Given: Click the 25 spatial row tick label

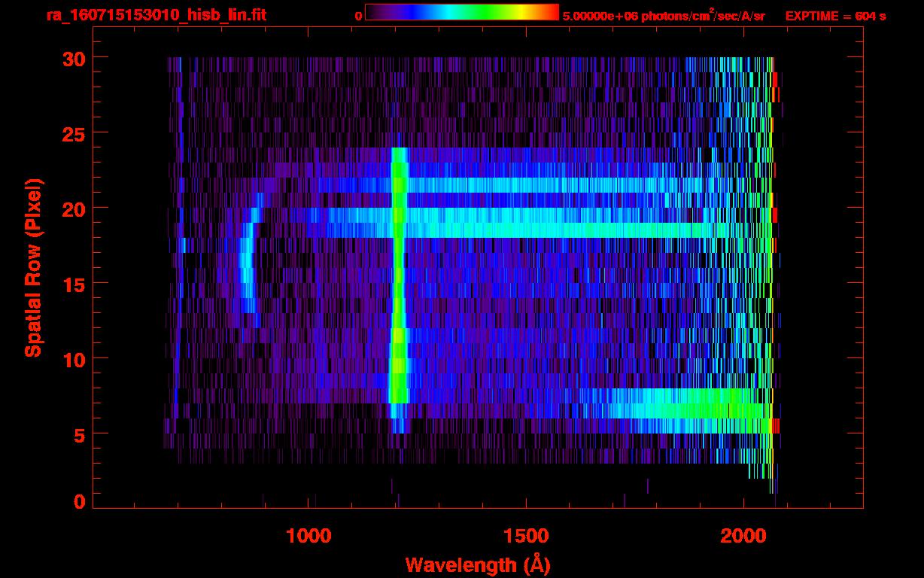Looking at the screenshot, I should [x=73, y=133].
